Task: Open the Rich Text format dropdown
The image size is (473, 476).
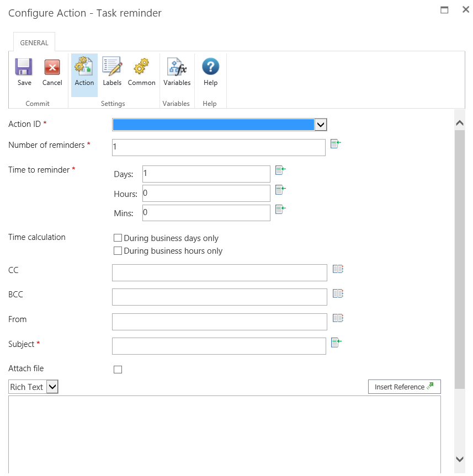Action: [x=52, y=387]
